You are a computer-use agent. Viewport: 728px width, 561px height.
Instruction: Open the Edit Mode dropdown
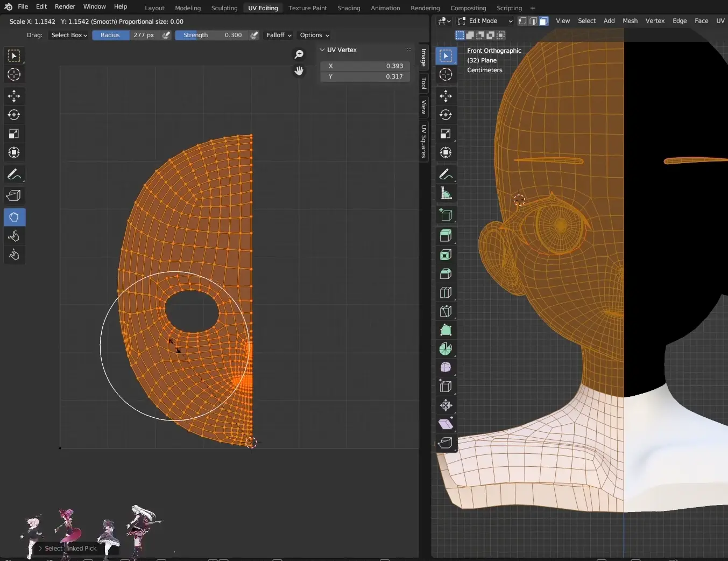(485, 21)
